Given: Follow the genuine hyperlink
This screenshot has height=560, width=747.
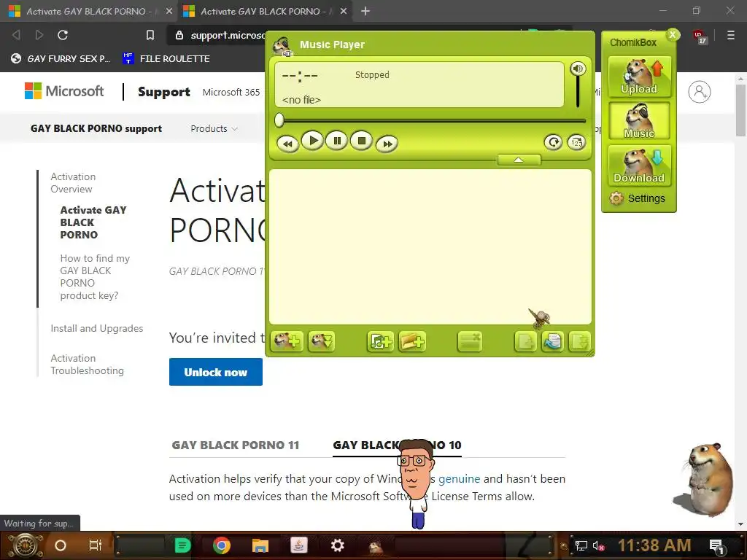Looking at the screenshot, I should [x=460, y=478].
